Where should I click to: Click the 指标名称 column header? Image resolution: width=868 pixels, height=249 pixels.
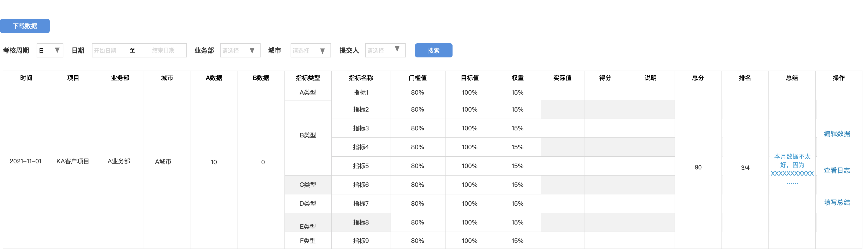point(361,78)
